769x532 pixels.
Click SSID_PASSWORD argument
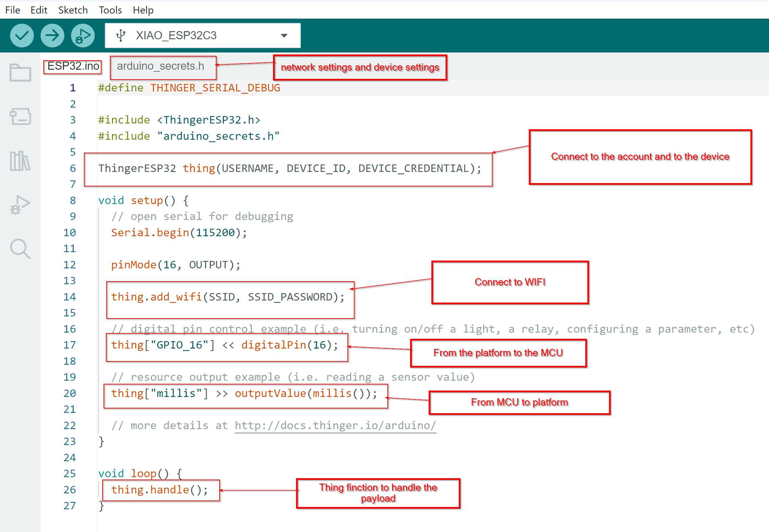[290, 297]
